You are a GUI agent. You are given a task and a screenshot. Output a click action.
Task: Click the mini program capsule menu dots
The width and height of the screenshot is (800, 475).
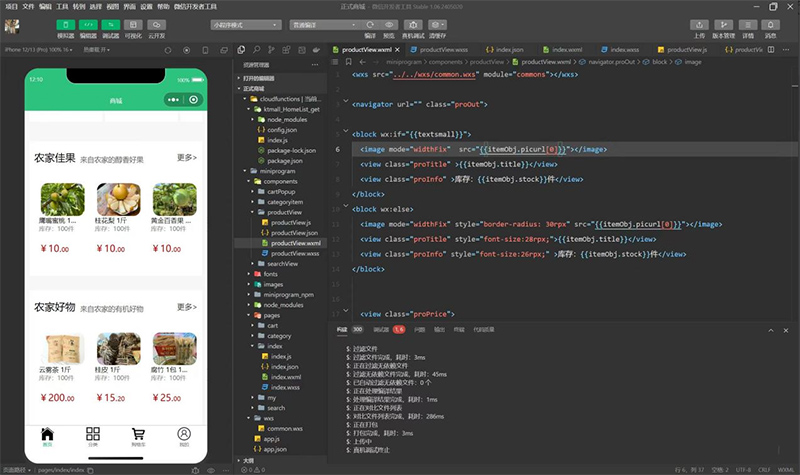[174, 100]
